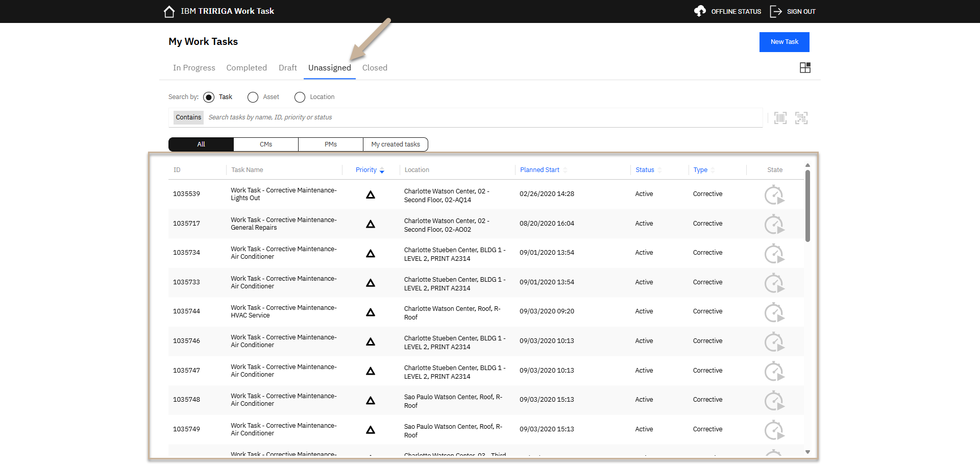Filter the list to PMs

click(x=331, y=144)
